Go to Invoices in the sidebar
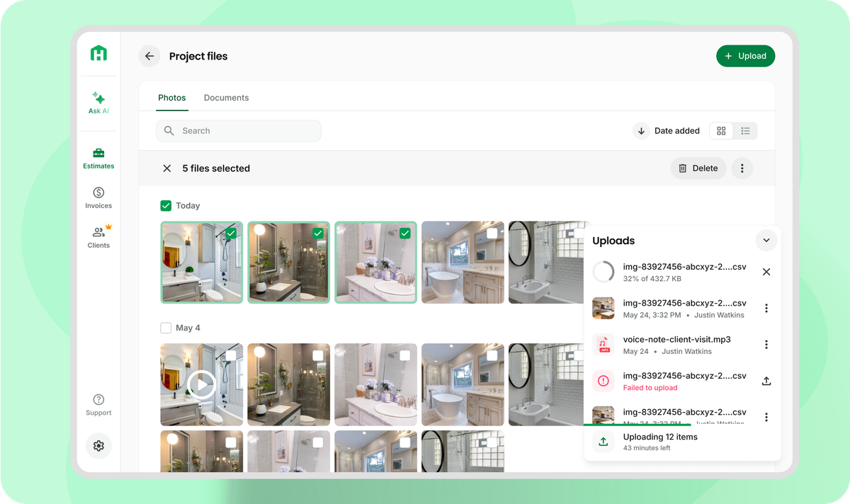 (x=98, y=197)
